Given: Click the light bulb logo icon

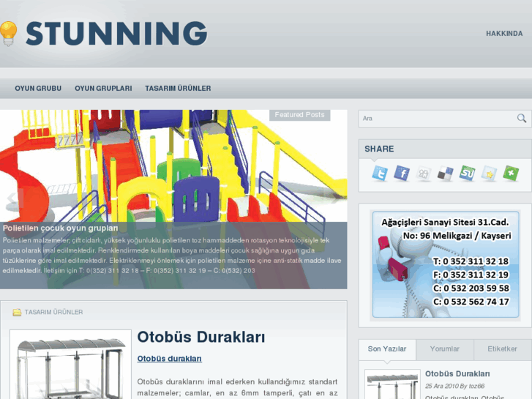Looking at the screenshot, I should pos(9,33).
